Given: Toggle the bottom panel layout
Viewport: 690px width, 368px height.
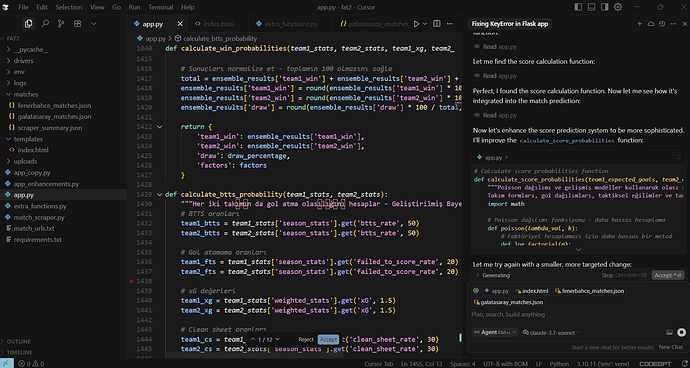Looking at the screenshot, I should [591, 7].
